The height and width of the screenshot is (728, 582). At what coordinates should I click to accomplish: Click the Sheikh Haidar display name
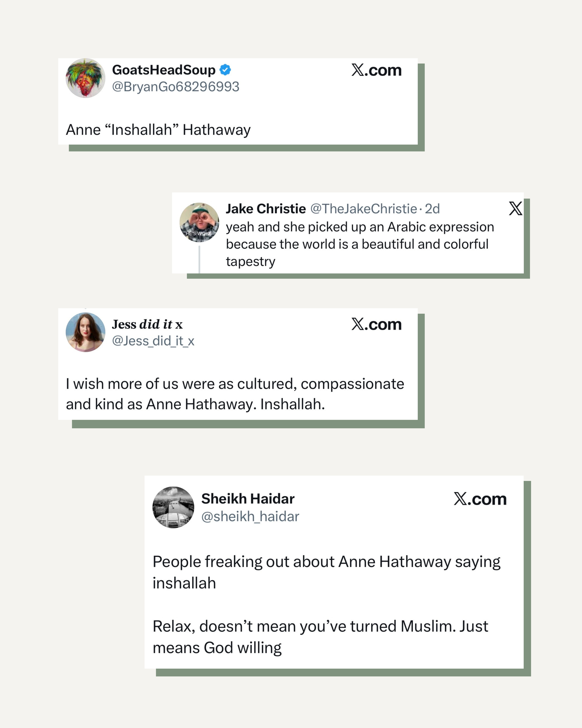[x=248, y=499]
